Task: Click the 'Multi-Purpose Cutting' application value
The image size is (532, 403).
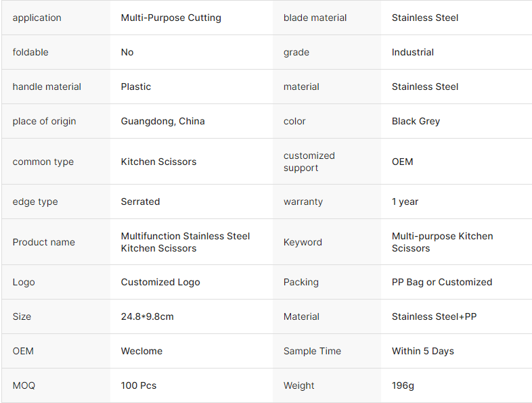Action: [x=171, y=18]
